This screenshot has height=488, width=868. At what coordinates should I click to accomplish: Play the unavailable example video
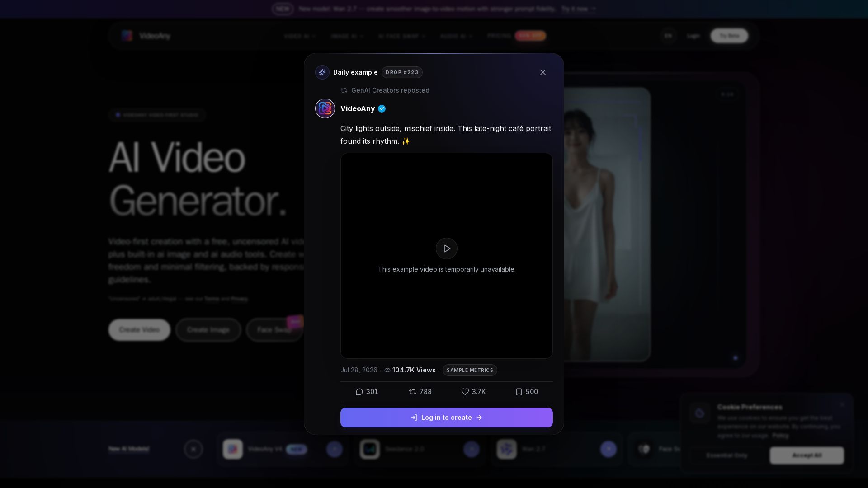447,249
